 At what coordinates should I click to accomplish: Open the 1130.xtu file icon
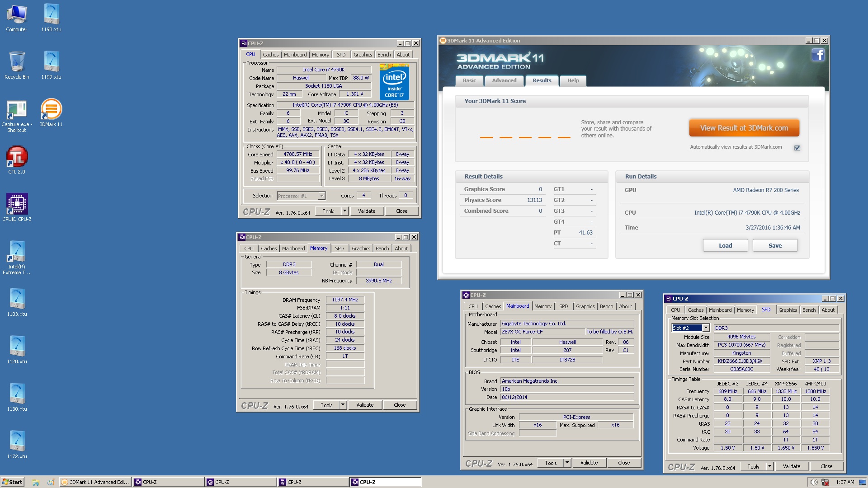(17, 398)
